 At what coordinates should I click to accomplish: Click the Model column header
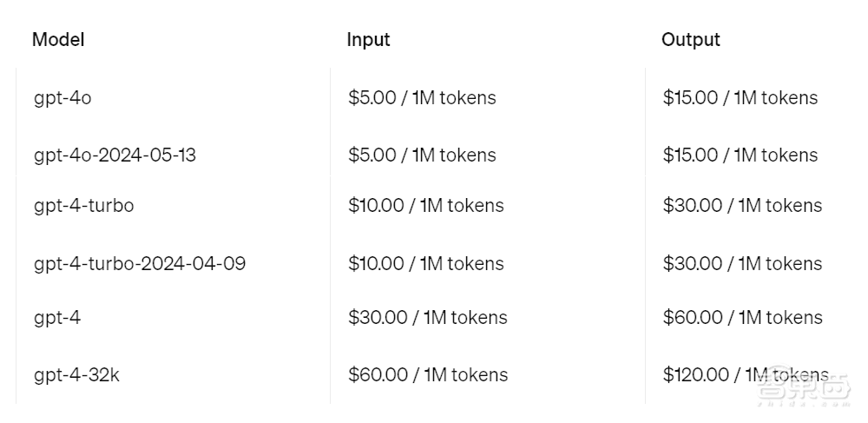58,40
